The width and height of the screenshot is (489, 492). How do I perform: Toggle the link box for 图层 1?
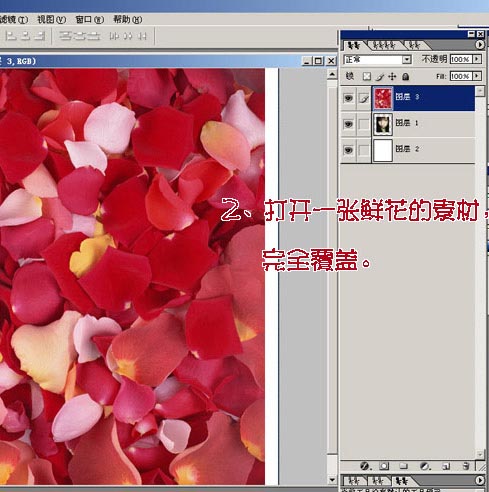(364, 124)
